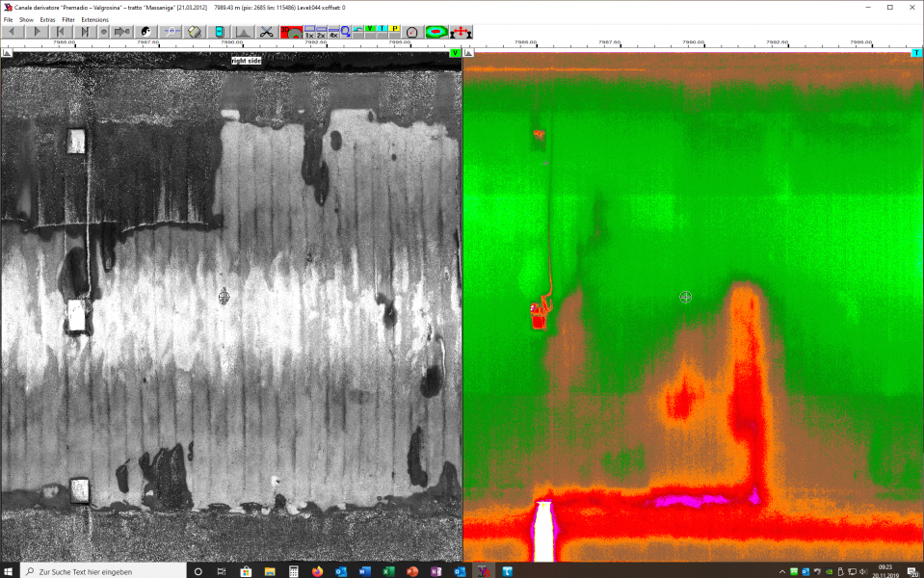Screen dimensions: 924x578
Task: Click the histogram icon in the toolbar
Action: (243, 32)
